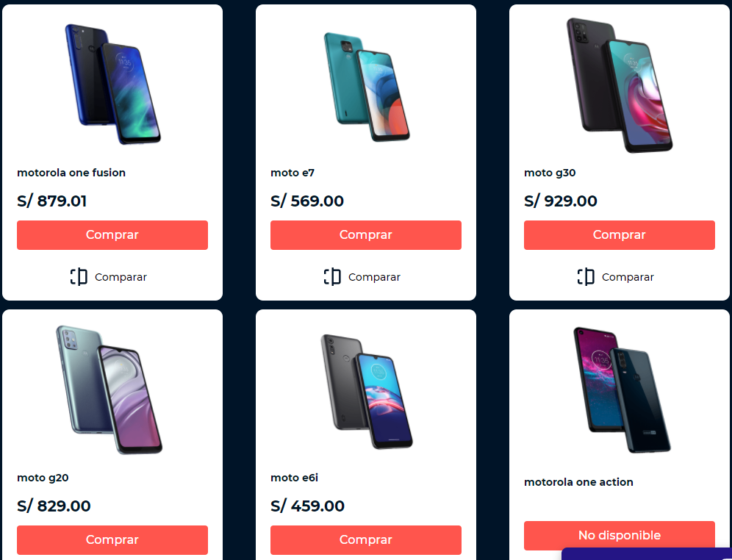
Task: Buy the motorola one fusion
Action: 112,234
